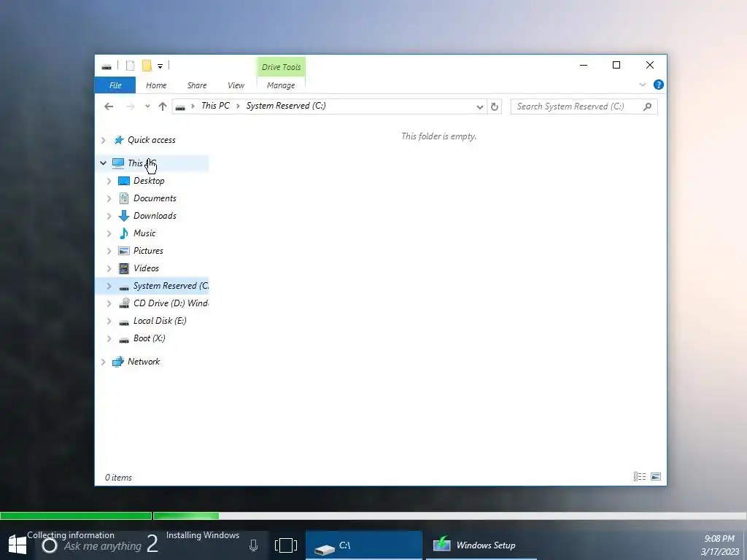Select Videos in the navigation pane
747x560 pixels.
pos(146,268)
